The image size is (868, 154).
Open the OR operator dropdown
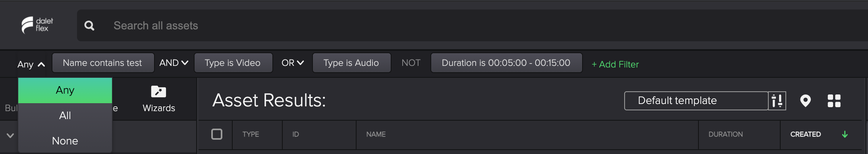click(293, 63)
